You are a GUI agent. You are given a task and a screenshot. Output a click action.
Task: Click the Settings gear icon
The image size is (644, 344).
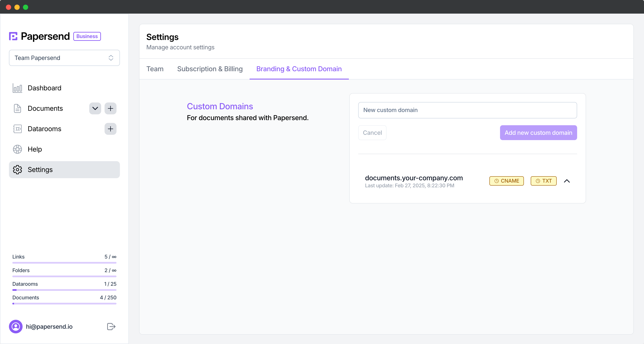coord(17,170)
